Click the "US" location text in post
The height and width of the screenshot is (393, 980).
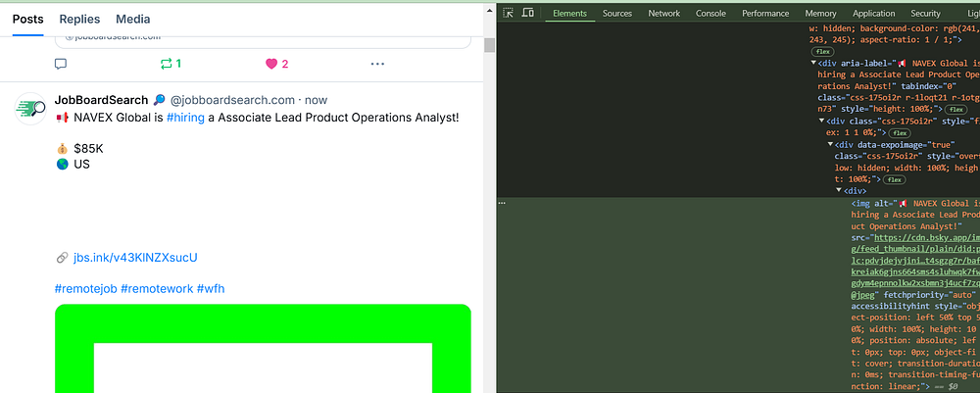82,165
